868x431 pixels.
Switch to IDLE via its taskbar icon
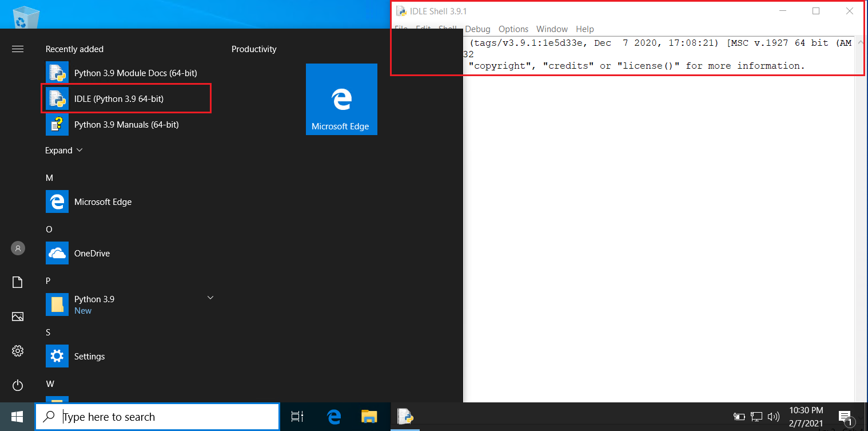[x=405, y=417]
